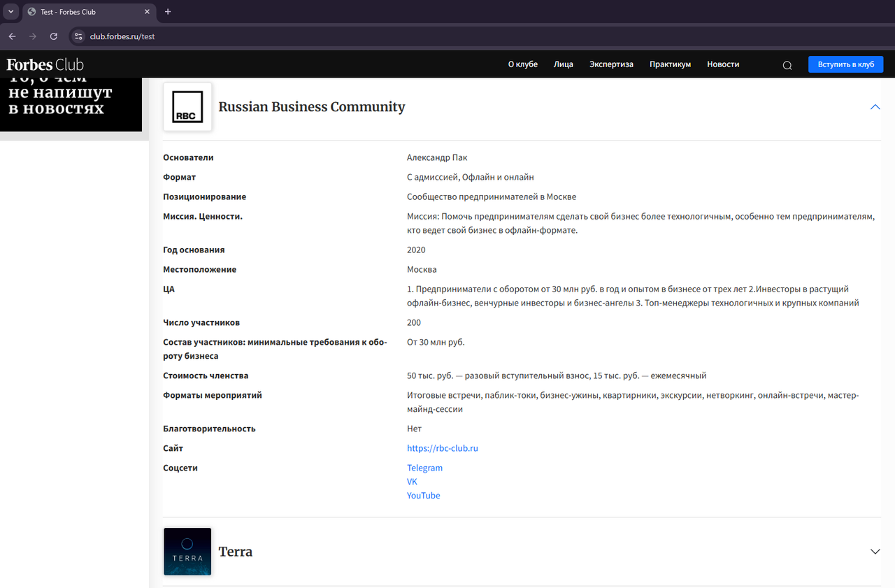Open the Telegram social link
This screenshot has height=588, width=895.
425,468
